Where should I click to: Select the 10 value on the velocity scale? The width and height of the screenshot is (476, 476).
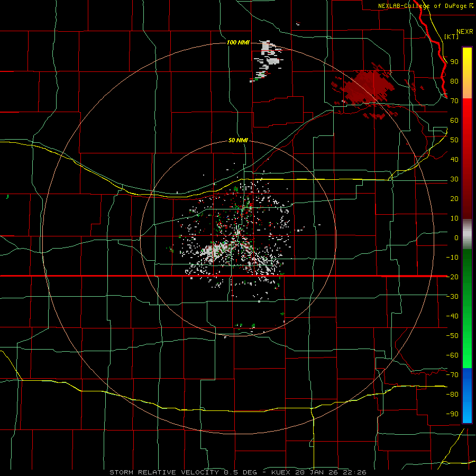point(454,218)
